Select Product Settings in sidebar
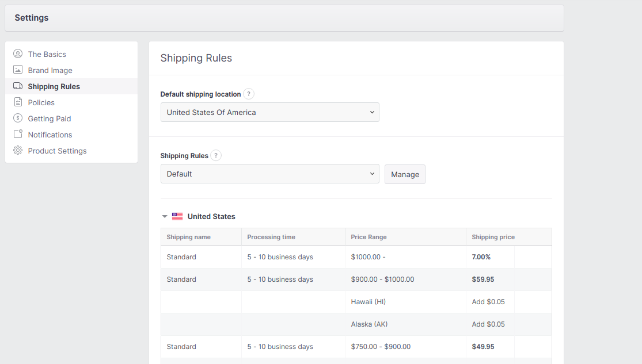This screenshot has width=642, height=364. point(58,151)
